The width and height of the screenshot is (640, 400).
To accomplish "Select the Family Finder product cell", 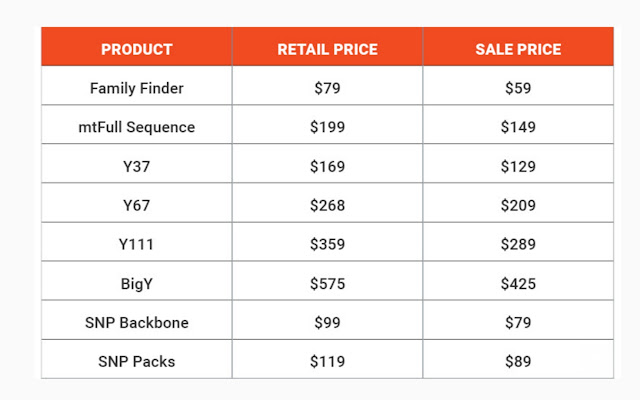I will pyautogui.click(x=137, y=88).
